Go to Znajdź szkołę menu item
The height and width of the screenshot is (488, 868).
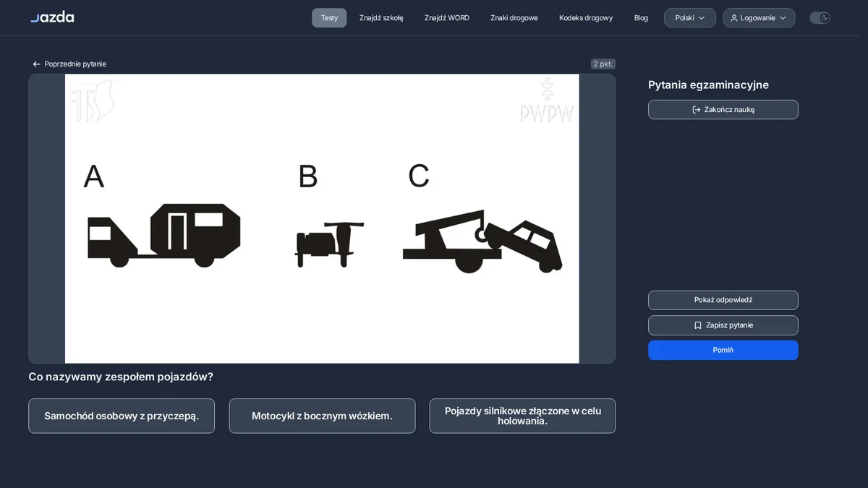click(381, 18)
